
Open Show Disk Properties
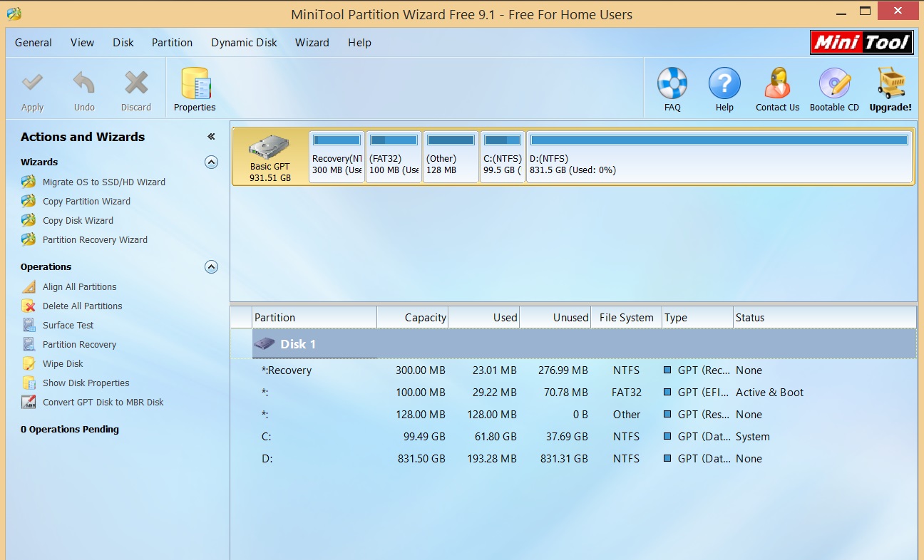pos(86,383)
